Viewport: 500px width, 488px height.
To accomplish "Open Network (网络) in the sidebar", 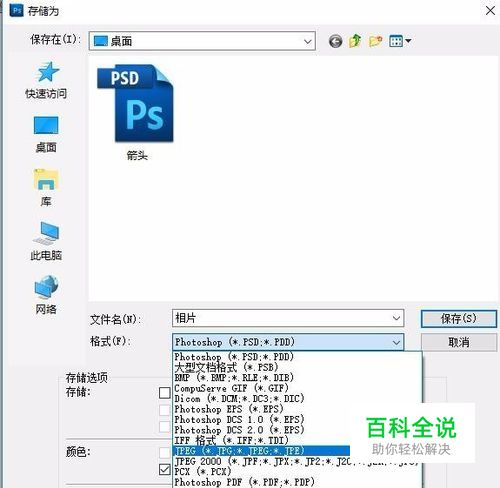I will (46, 295).
